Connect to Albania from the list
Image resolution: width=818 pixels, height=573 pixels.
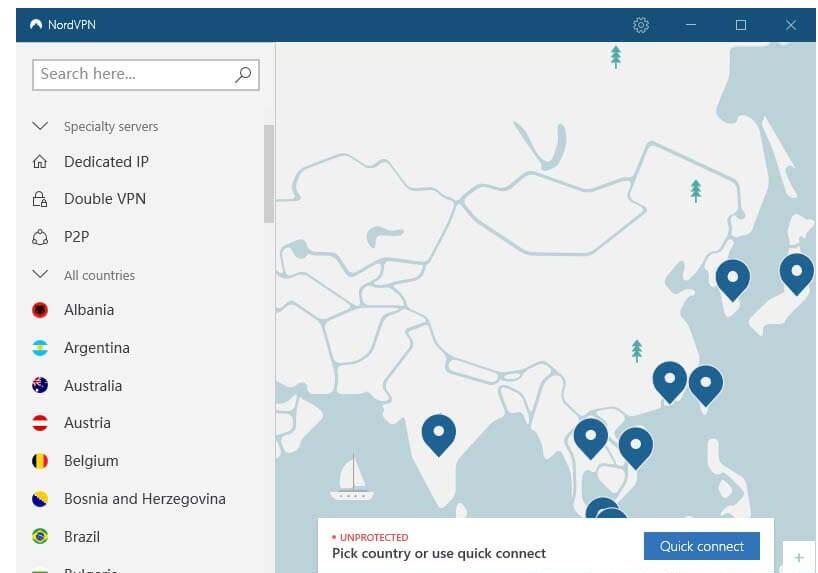pyautogui.click(x=89, y=310)
